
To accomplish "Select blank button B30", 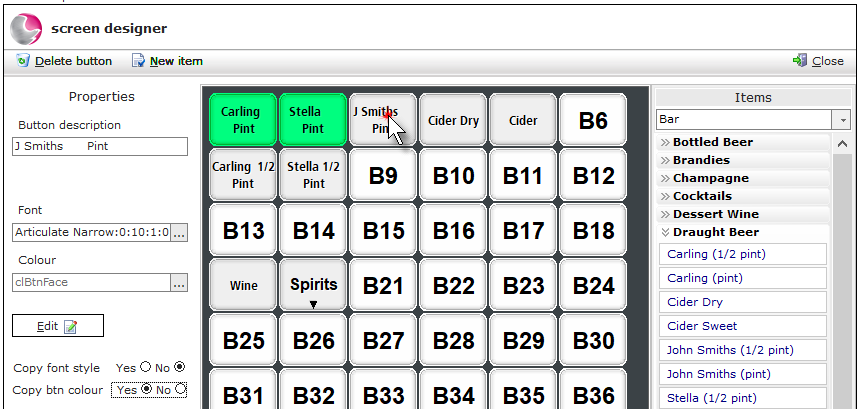I will point(593,340).
